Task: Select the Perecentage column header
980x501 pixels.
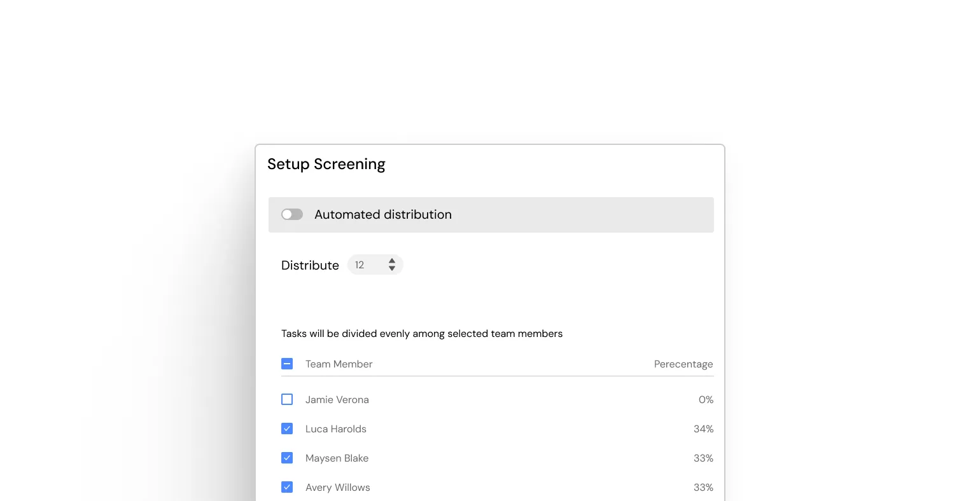Action: tap(683, 364)
